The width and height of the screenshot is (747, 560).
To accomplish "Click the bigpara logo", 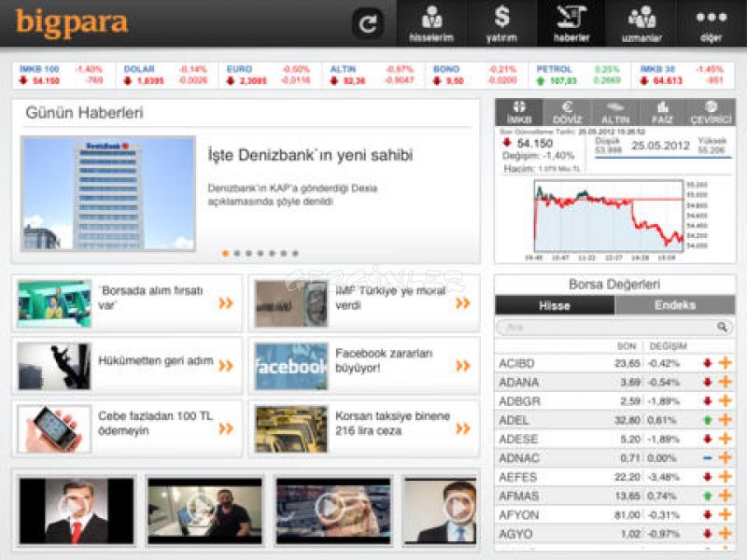I will click(72, 22).
